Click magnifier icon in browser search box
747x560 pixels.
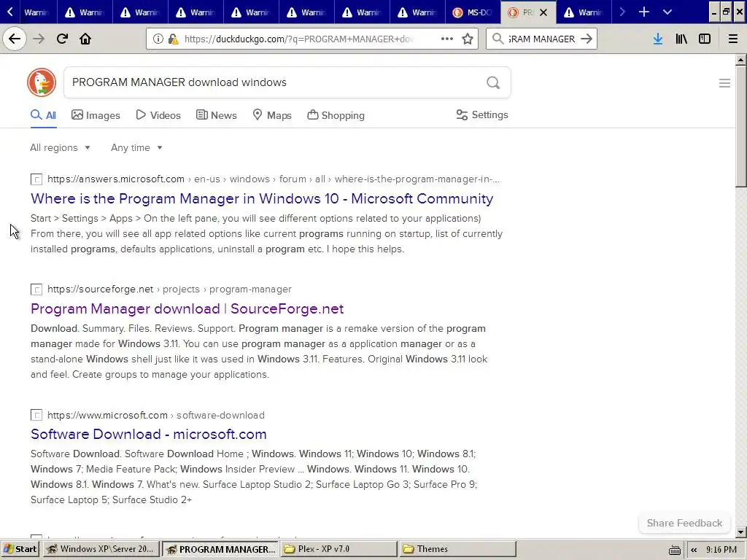(498, 39)
